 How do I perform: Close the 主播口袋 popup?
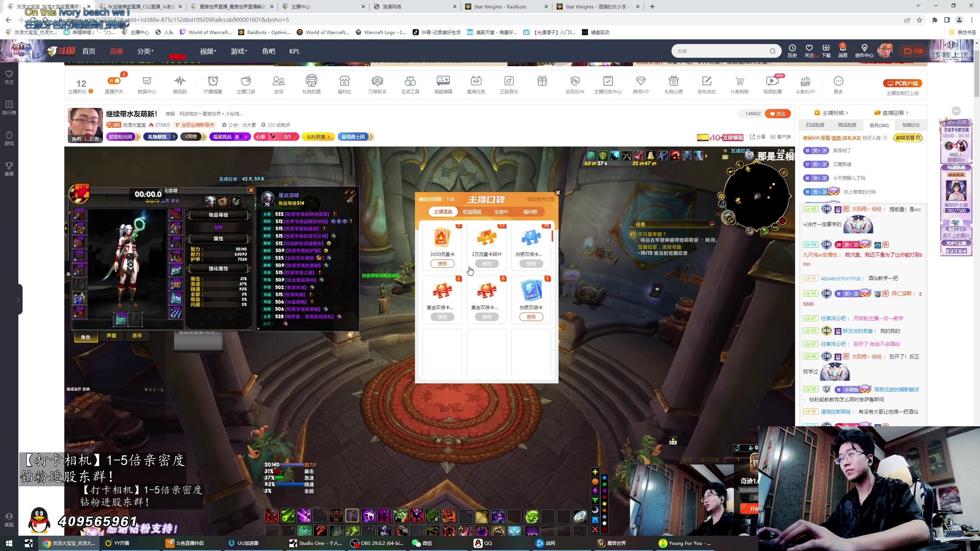[558, 192]
